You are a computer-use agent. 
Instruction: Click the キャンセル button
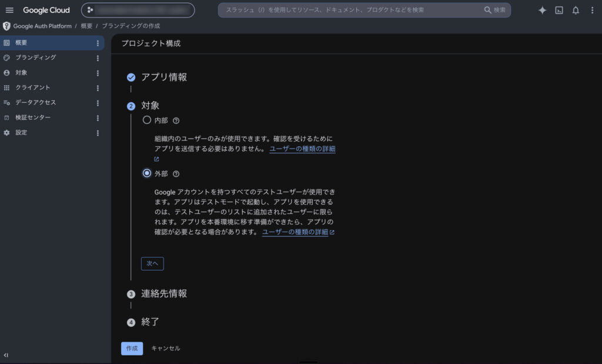tap(165, 348)
